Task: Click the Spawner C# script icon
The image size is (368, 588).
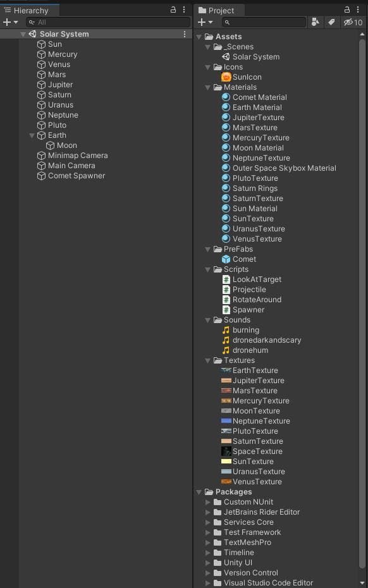Action: (226, 310)
